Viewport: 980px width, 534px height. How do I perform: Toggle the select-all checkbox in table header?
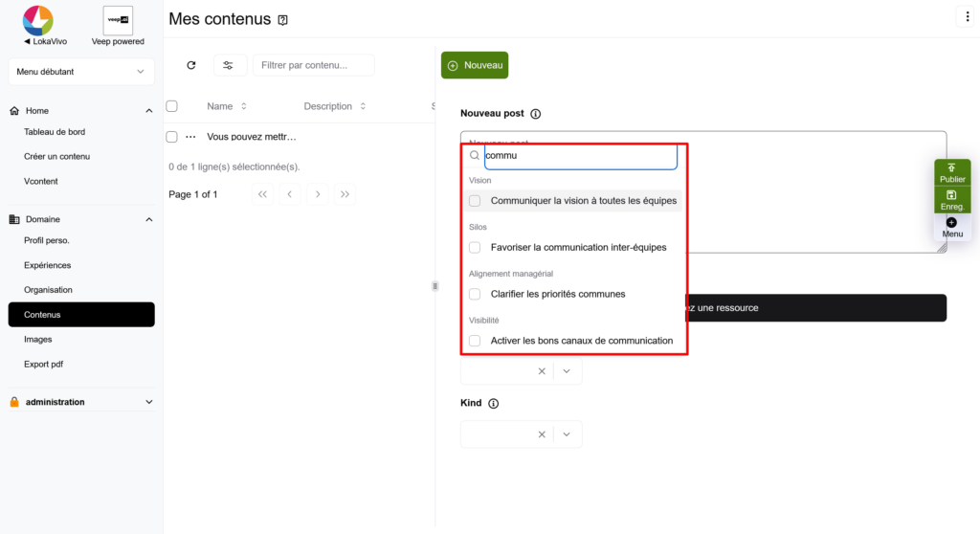pos(172,106)
